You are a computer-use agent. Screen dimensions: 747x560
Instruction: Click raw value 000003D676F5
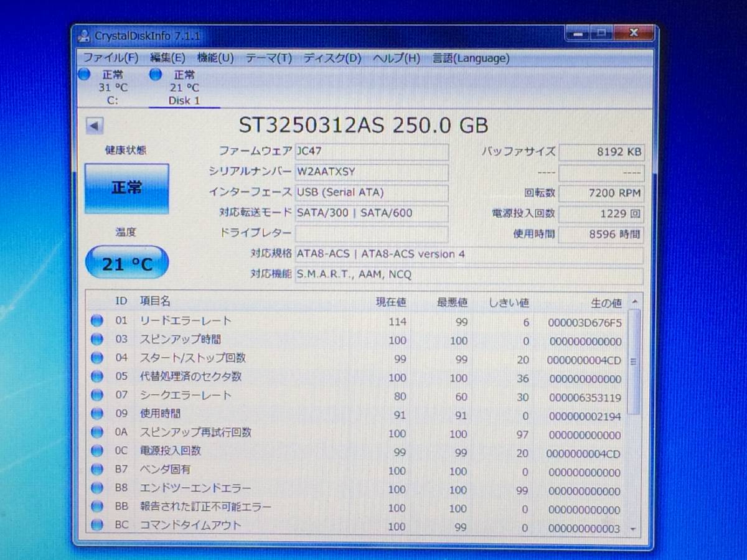tap(585, 323)
